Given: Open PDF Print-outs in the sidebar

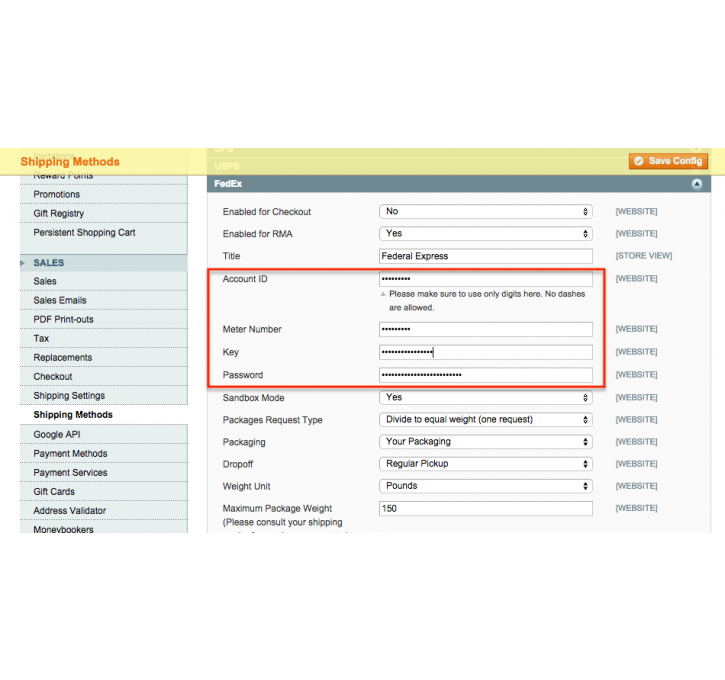Looking at the screenshot, I should (104, 319).
